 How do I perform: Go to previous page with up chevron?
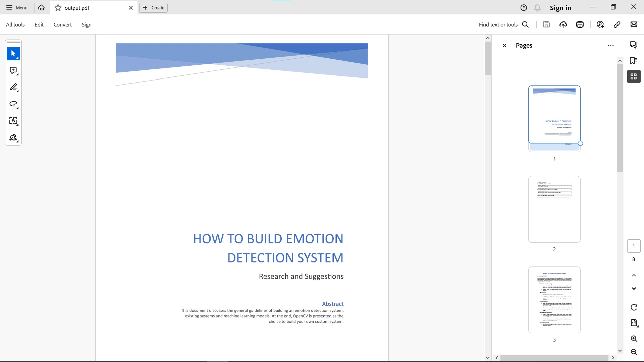point(634,275)
